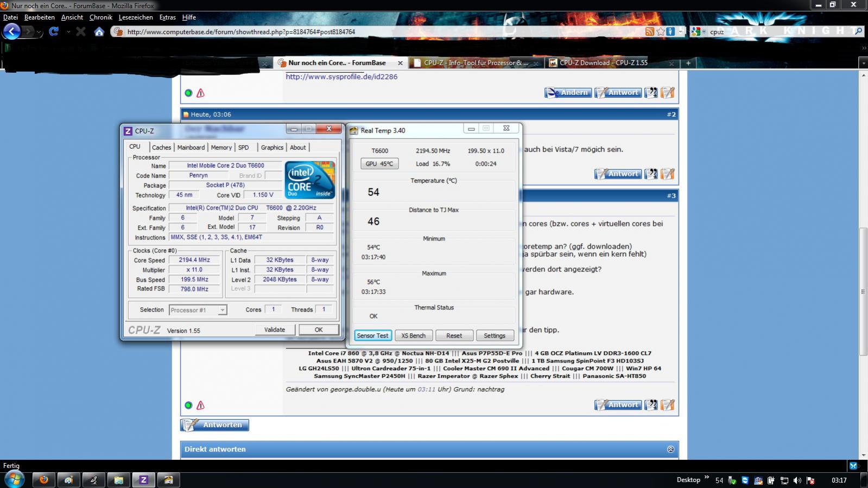Open Windows Explorer folder in taskbar
Screen dimensions: 868x488
pyautogui.click(x=119, y=480)
